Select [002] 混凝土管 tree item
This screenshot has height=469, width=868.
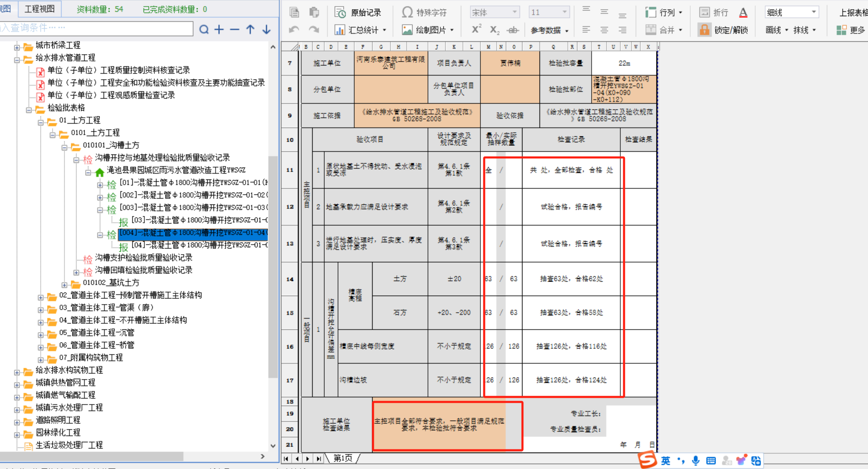[194, 195]
